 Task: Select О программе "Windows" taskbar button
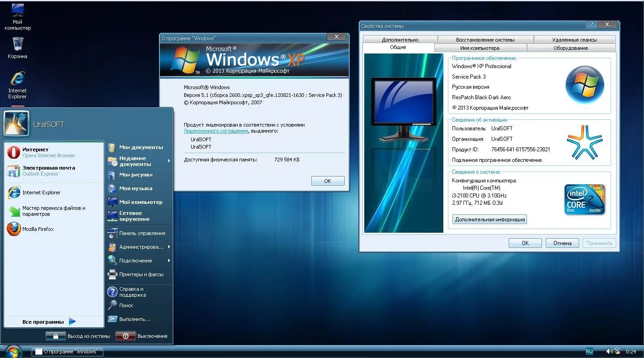[x=67, y=352]
